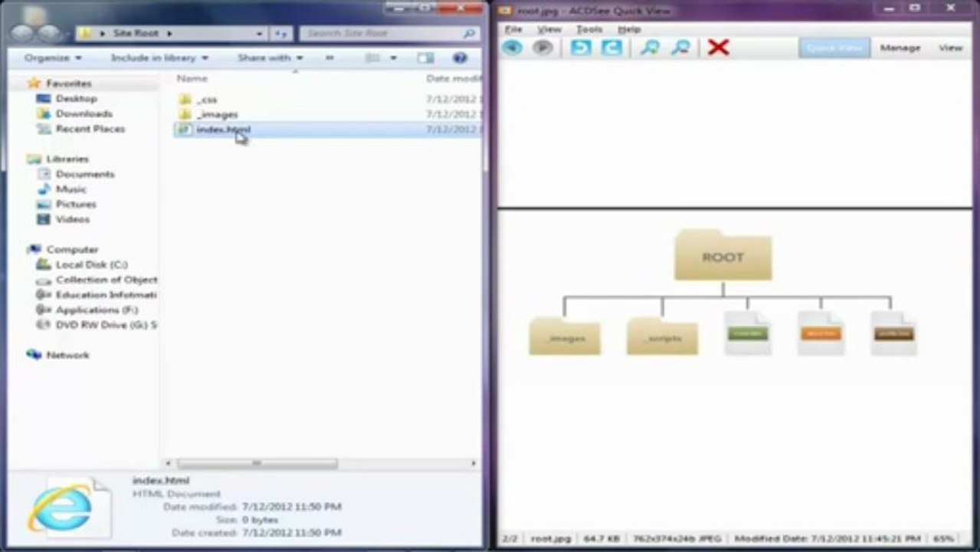Image resolution: width=980 pixels, height=552 pixels.
Task: Show more toolbar commands chevron in Explorer
Action: (x=329, y=58)
